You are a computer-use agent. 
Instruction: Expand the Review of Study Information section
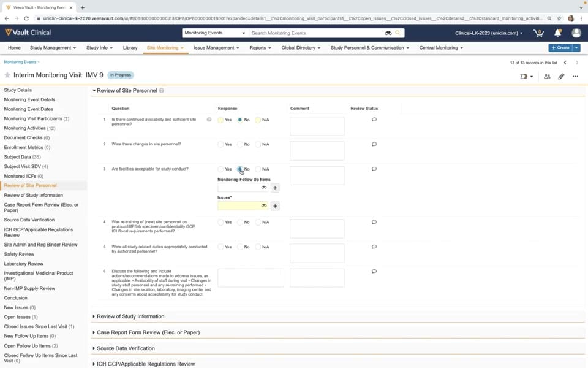coord(94,316)
